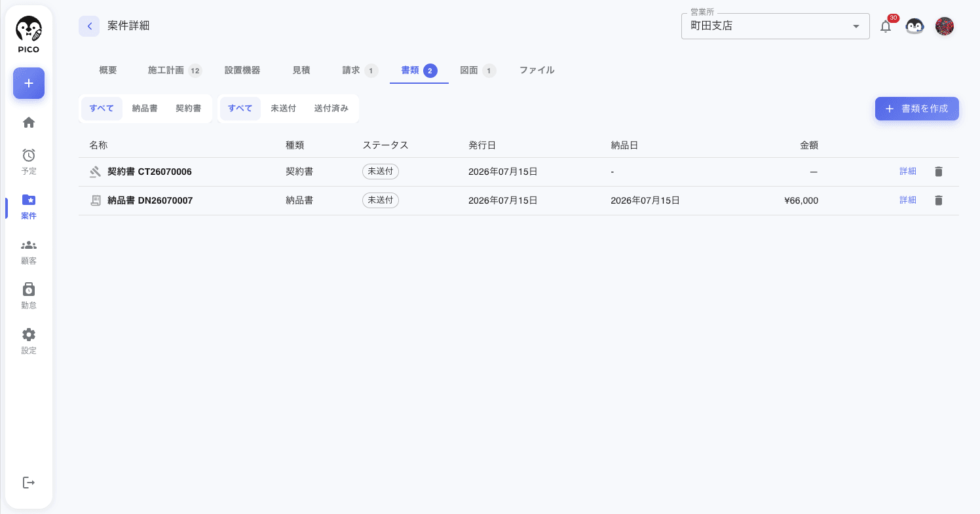Click the 発行日 column header
This screenshot has height=514, width=980.
pyautogui.click(x=482, y=145)
